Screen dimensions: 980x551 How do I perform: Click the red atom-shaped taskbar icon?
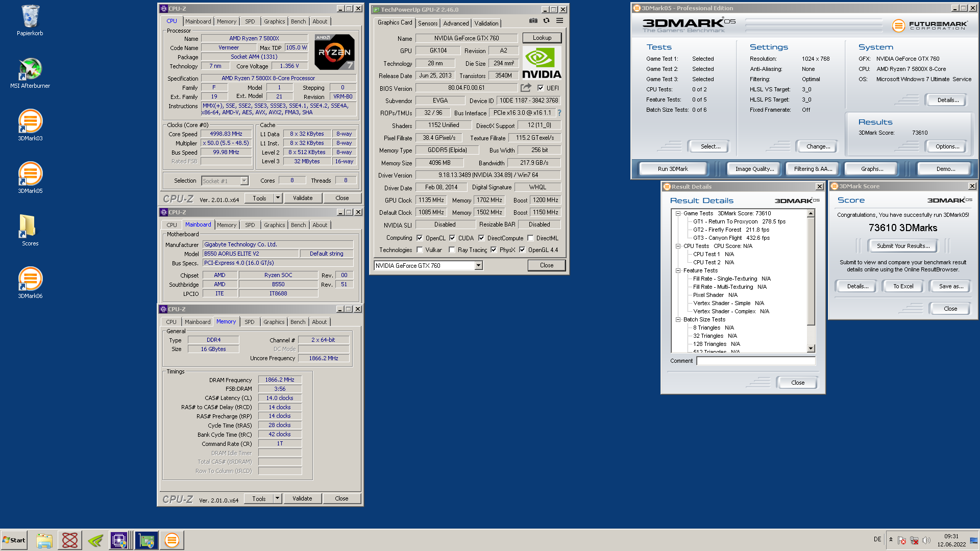[x=70, y=540]
